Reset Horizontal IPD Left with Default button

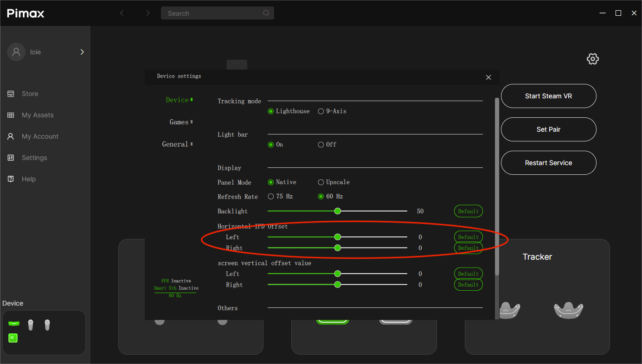pos(468,237)
